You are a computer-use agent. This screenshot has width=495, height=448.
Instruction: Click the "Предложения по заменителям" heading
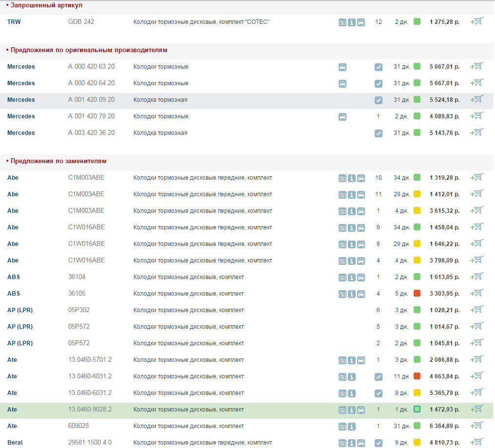pos(58,161)
